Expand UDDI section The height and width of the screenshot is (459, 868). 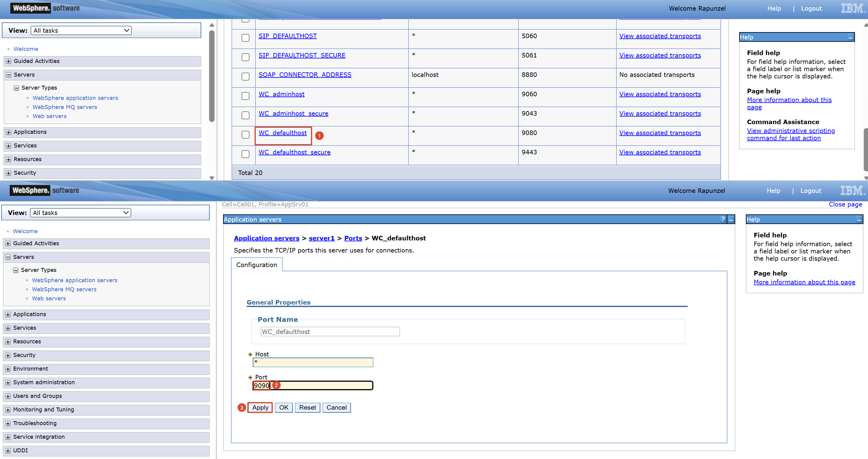8,451
